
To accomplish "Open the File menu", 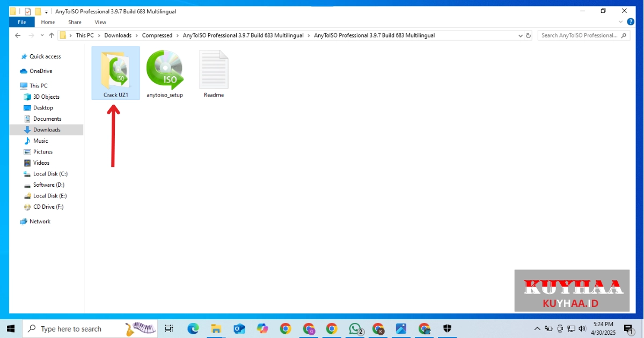I will click(x=22, y=22).
